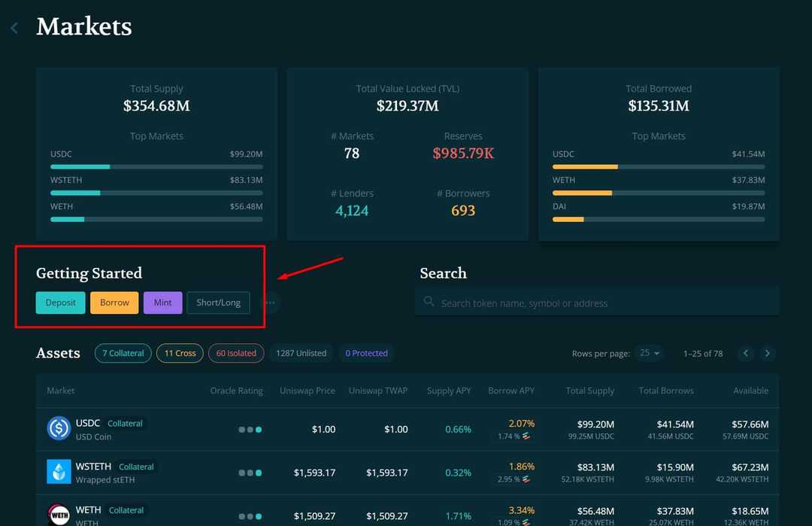Select the USDC coin icon in the assets table
Screen dimensions: 812x526
coord(58,429)
